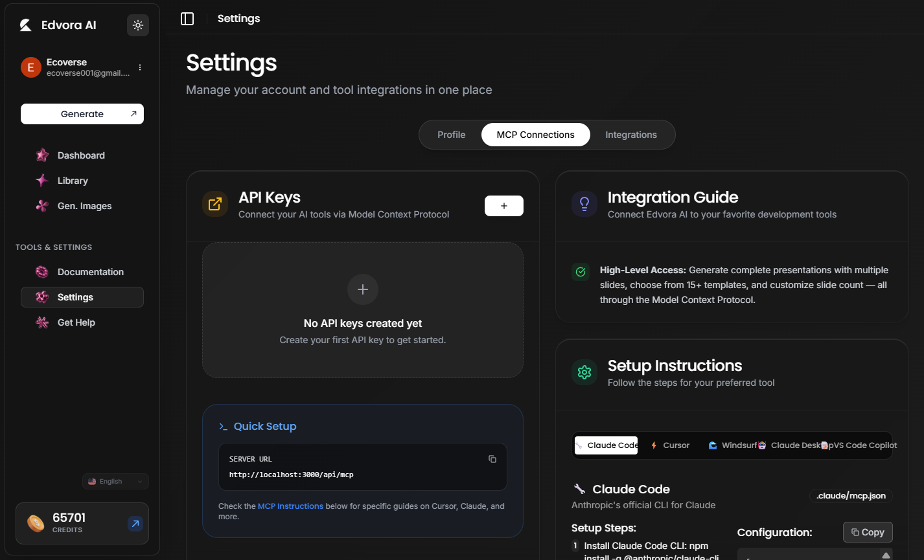The image size is (924, 560).
Task: Click the credits arrow button
Action: 135,524
